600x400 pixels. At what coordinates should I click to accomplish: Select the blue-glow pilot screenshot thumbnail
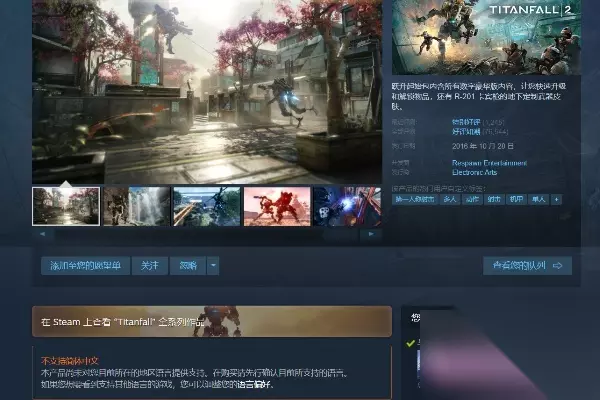click(x=347, y=206)
